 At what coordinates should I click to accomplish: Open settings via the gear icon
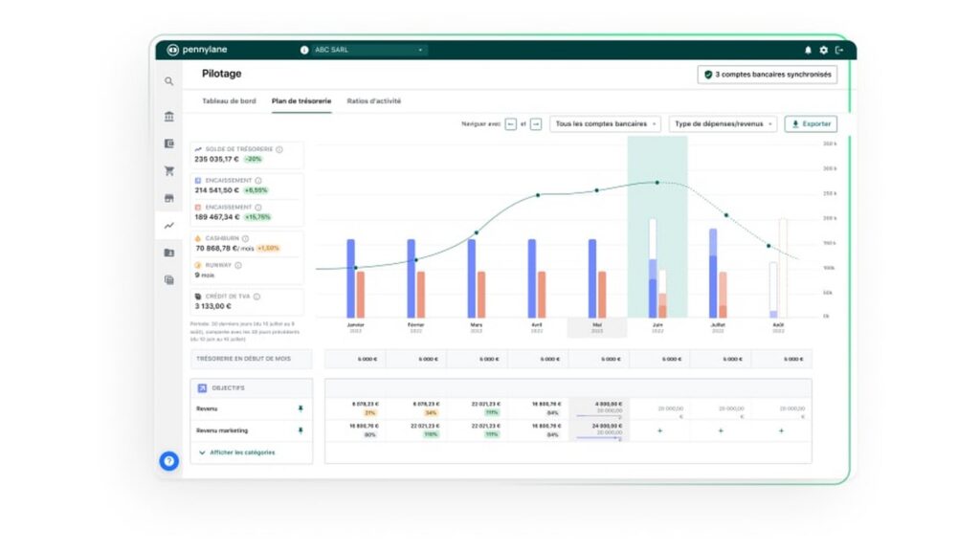click(x=823, y=50)
